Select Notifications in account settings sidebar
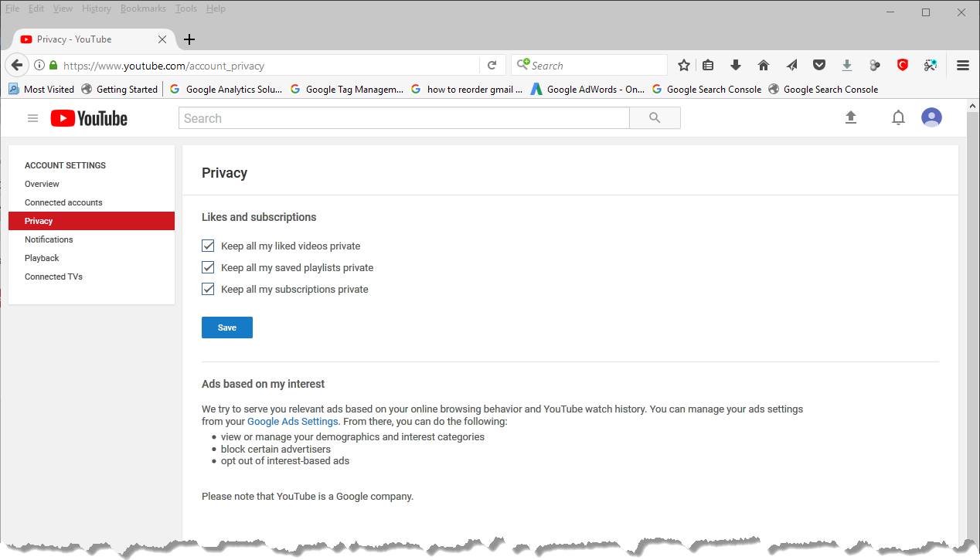The height and width of the screenshot is (560, 980). coord(49,239)
